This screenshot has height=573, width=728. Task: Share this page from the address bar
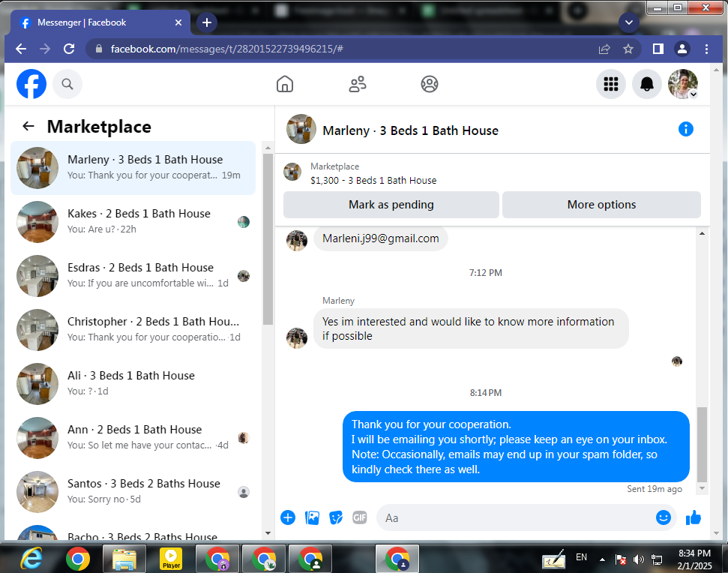(x=604, y=49)
